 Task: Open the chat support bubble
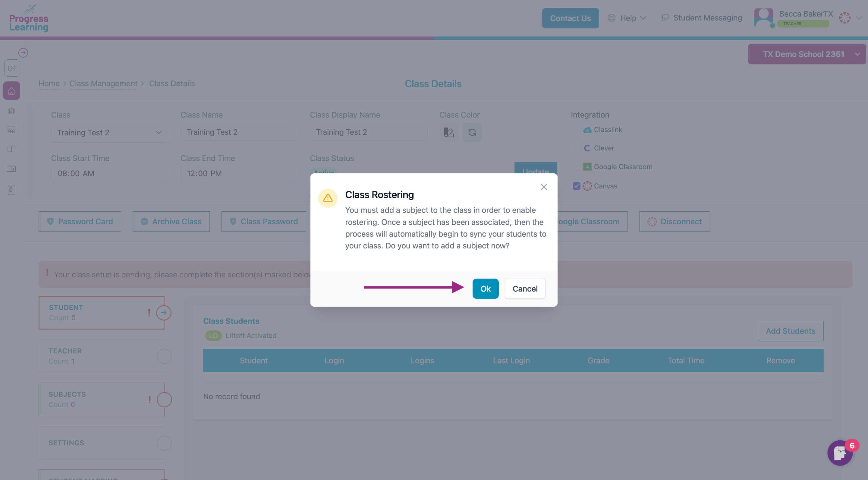(x=840, y=453)
